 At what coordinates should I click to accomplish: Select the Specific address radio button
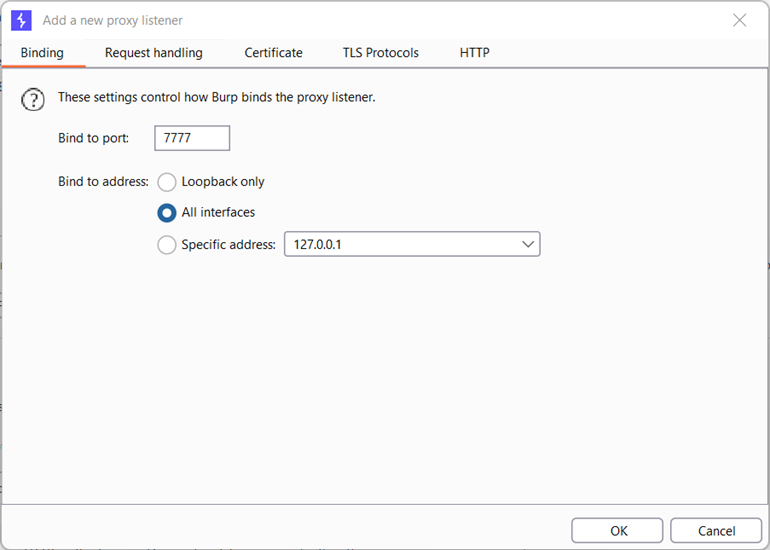(167, 245)
